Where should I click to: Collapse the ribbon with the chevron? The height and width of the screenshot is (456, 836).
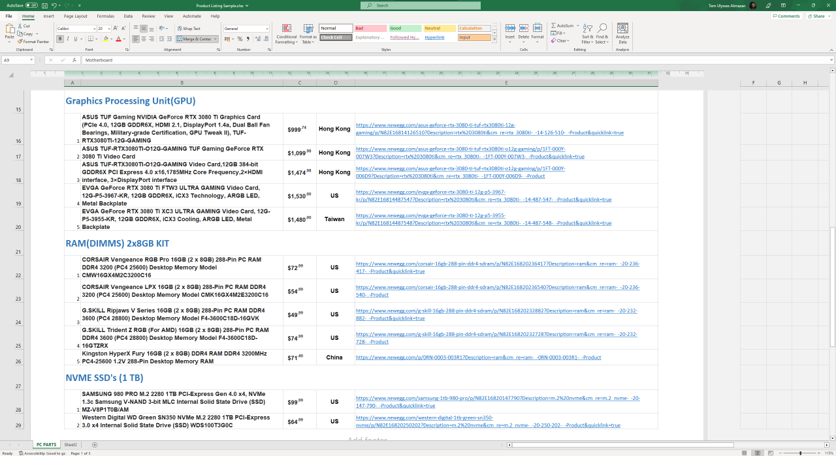tap(831, 50)
